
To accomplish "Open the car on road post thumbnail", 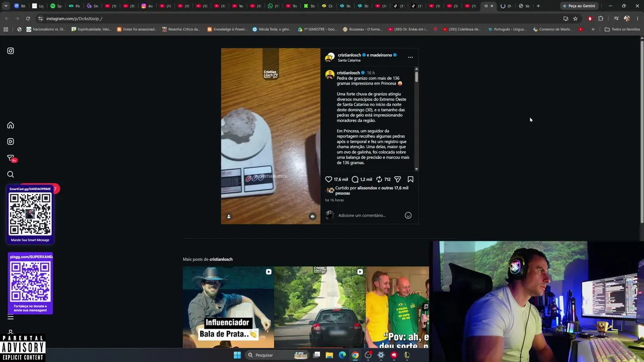I will [x=320, y=307].
